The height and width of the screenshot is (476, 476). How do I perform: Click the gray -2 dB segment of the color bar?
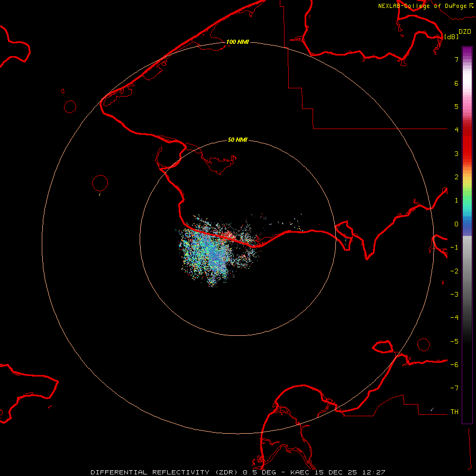(x=467, y=271)
